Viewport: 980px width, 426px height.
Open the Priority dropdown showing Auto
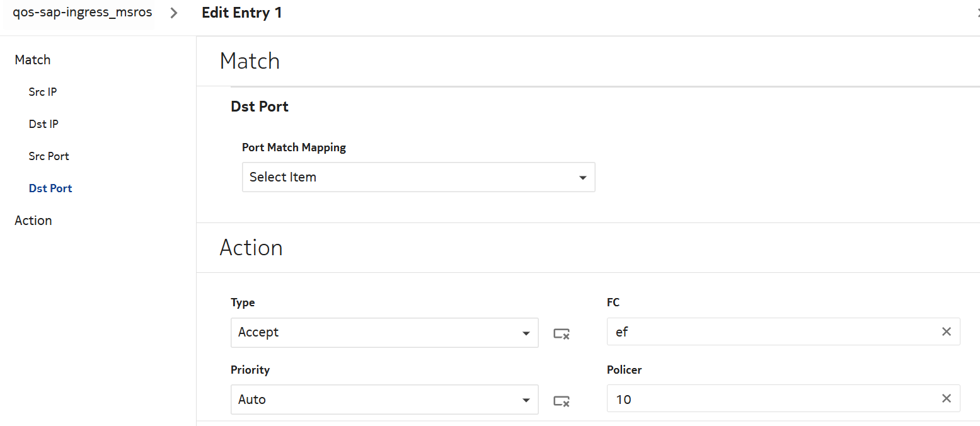pyautogui.click(x=384, y=400)
